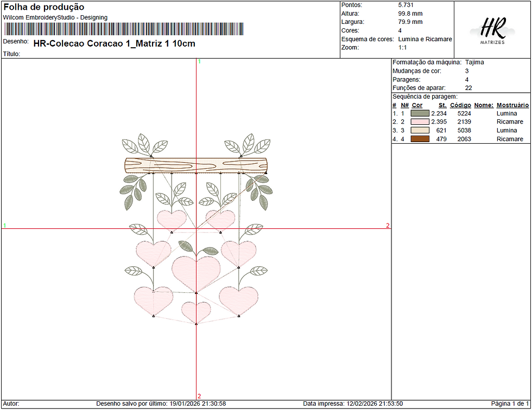Click the green marker 1 at top of vertical axis
Image resolution: width=532 pixels, height=410 pixels.
[200, 62]
